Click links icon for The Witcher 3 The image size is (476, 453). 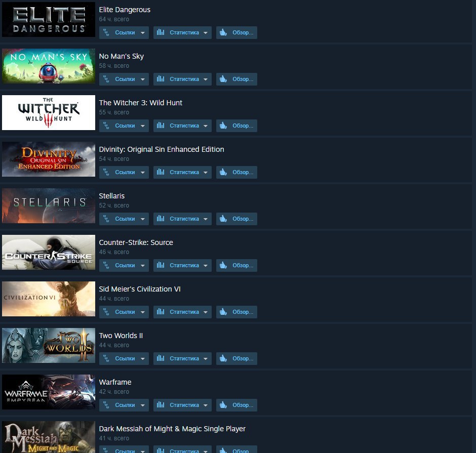(106, 126)
